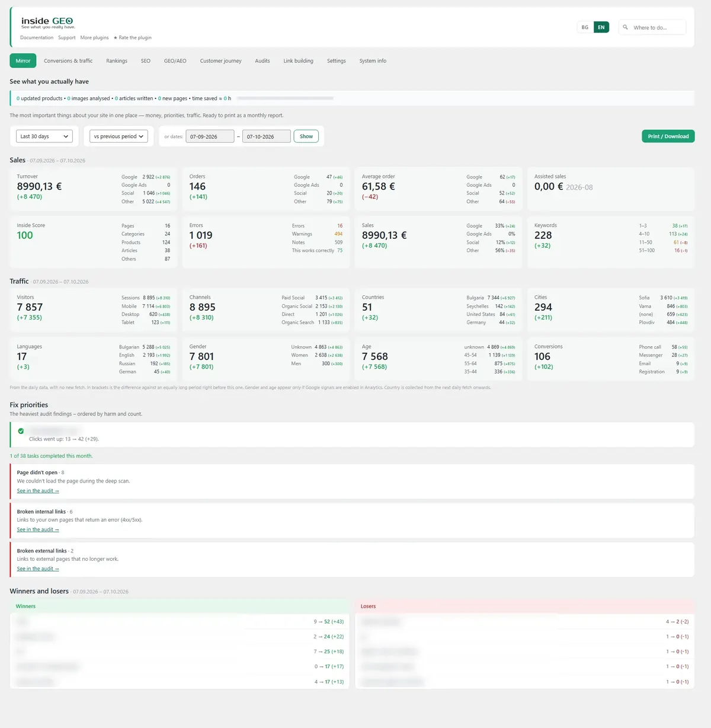Click the Inside Score value 100
The image size is (711, 728).
click(x=25, y=235)
